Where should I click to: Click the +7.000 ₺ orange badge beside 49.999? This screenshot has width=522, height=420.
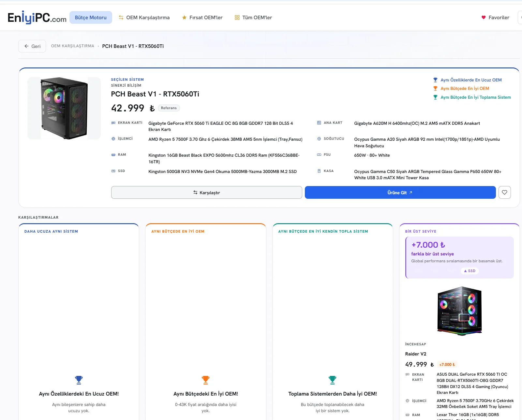447,365
